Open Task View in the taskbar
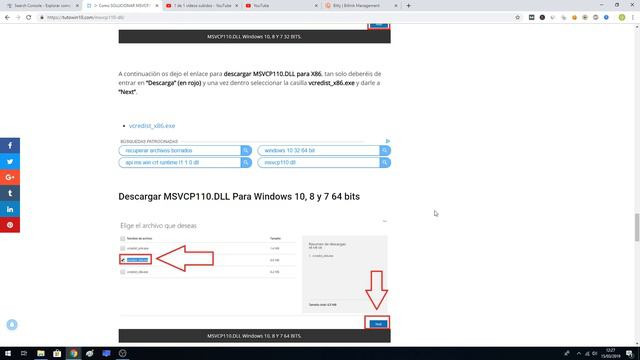 click(24, 353)
